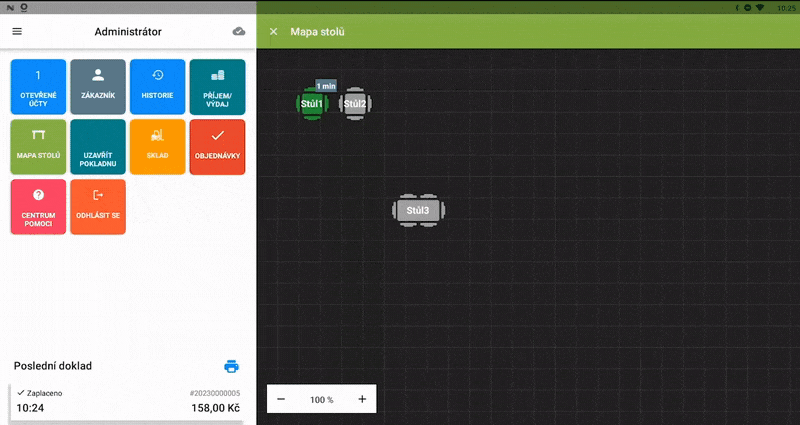Image resolution: width=800 pixels, height=425 pixels.
Task: Open the Objednávky orders tile
Action: 217,147
